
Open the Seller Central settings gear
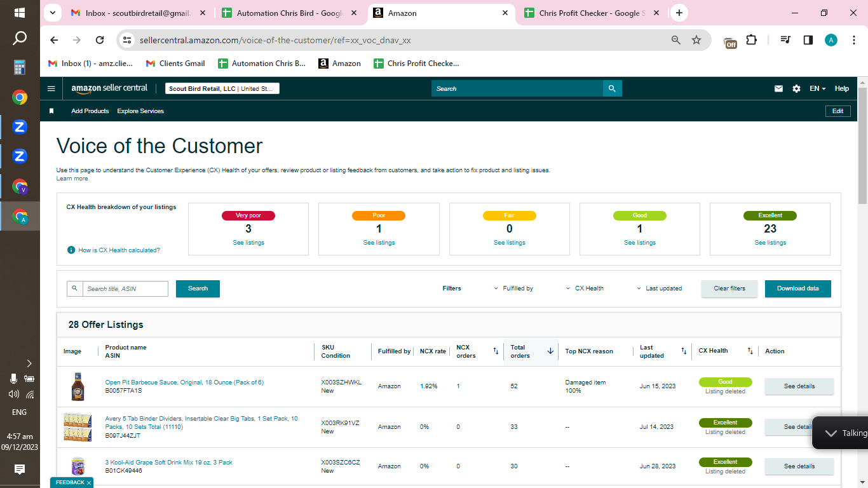pos(796,89)
